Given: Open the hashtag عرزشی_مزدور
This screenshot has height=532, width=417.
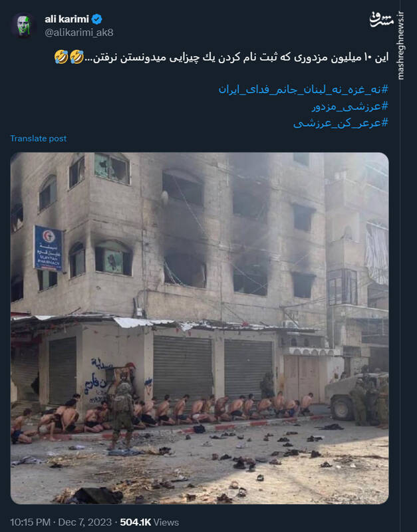Looking at the screenshot, I should coord(350,106).
